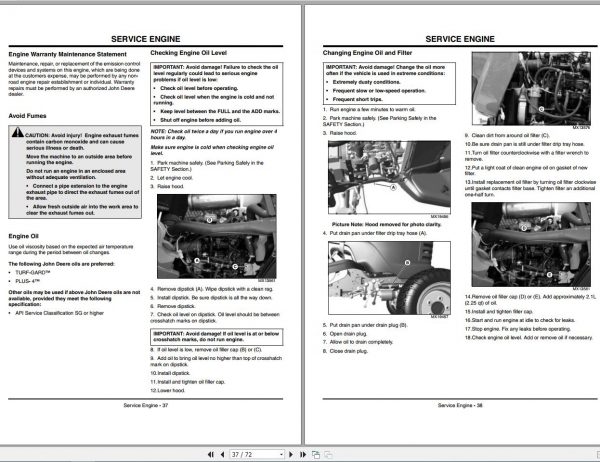Go to the previous page
The height and width of the screenshot is (462, 600).
tap(222, 454)
